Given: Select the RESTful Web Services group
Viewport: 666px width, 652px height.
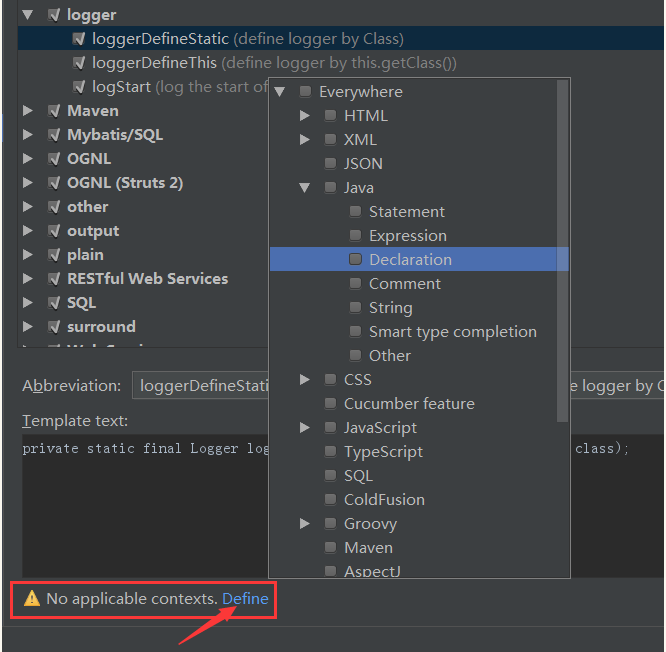Looking at the screenshot, I should pyautogui.click(x=147, y=279).
